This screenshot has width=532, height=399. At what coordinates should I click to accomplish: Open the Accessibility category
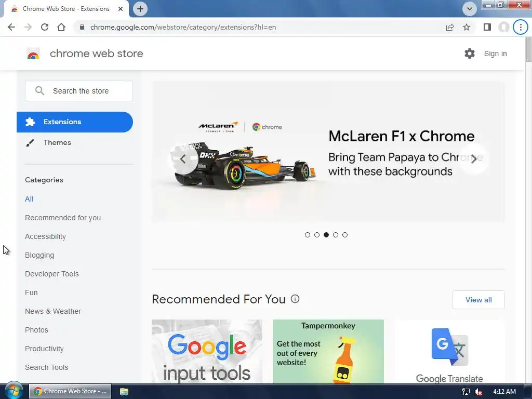pos(46,236)
